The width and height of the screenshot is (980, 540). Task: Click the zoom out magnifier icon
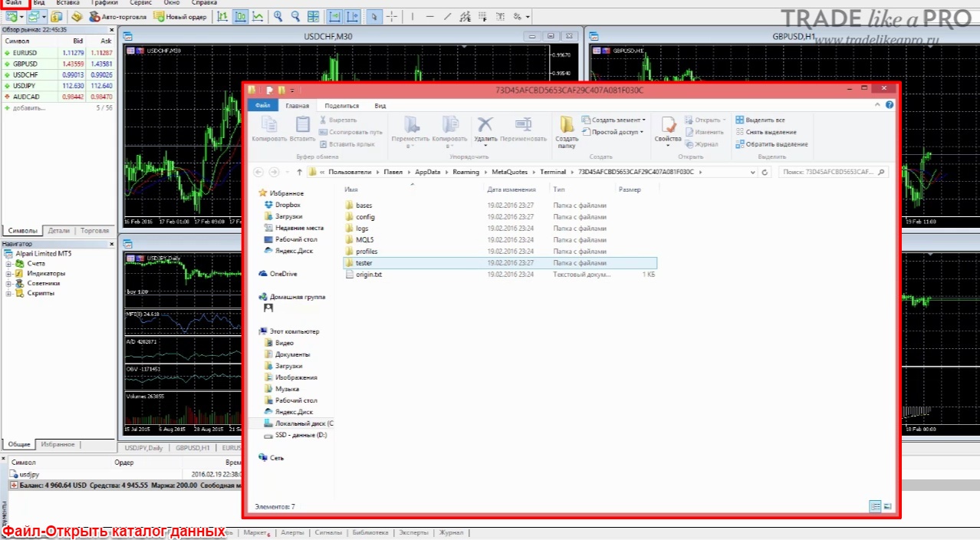pyautogui.click(x=295, y=16)
